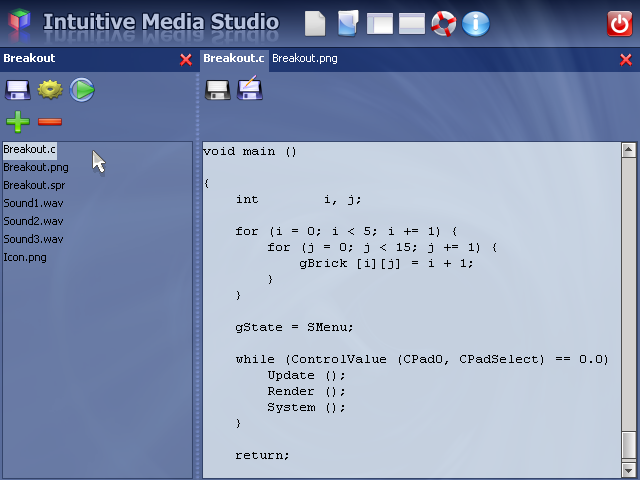The height and width of the screenshot is (480, 640).
Task: Click the 'System ();' code line
Action: (x=306, y=407)
